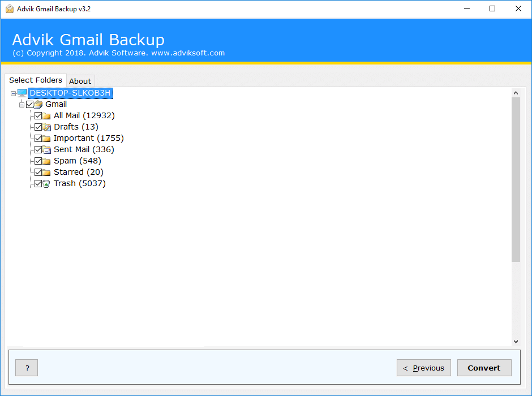Select the Trash (5037) label

80,183
